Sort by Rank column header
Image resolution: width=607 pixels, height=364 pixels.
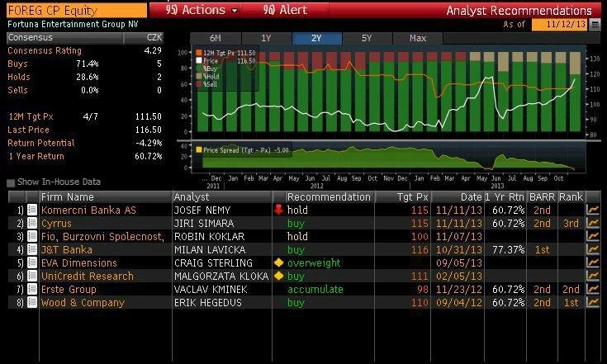click(x=571, y=197)
